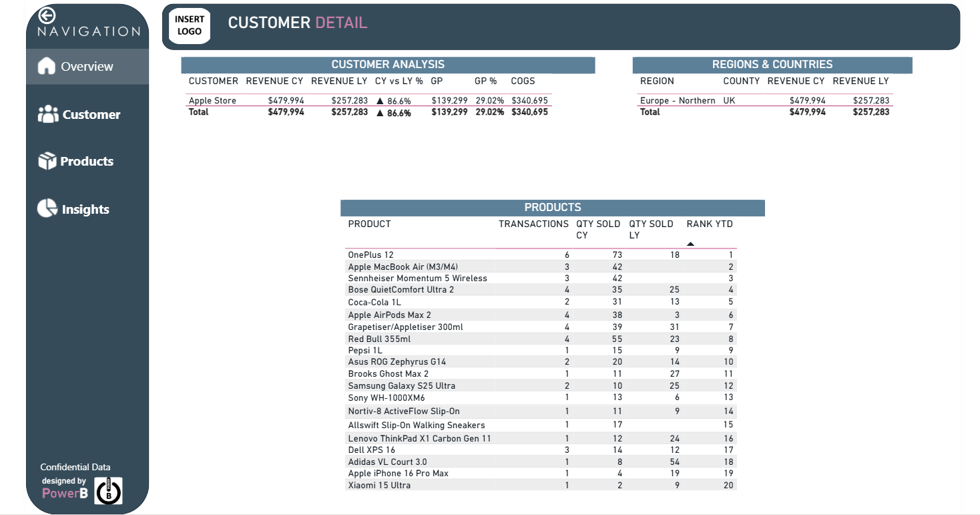This screenshot has width=980, height=515.
Task: Select Sennheiser Momentum 5 Wireless row
Action: tap(541, 278)
